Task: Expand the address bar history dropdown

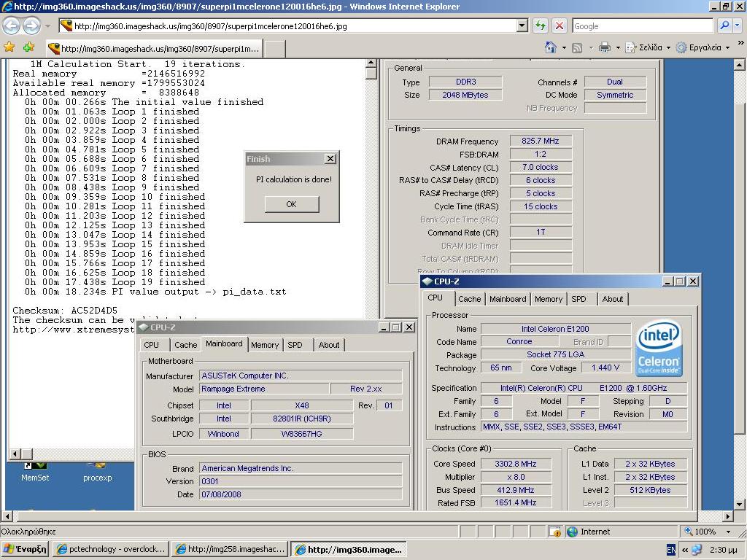Action: pos(522,26)
